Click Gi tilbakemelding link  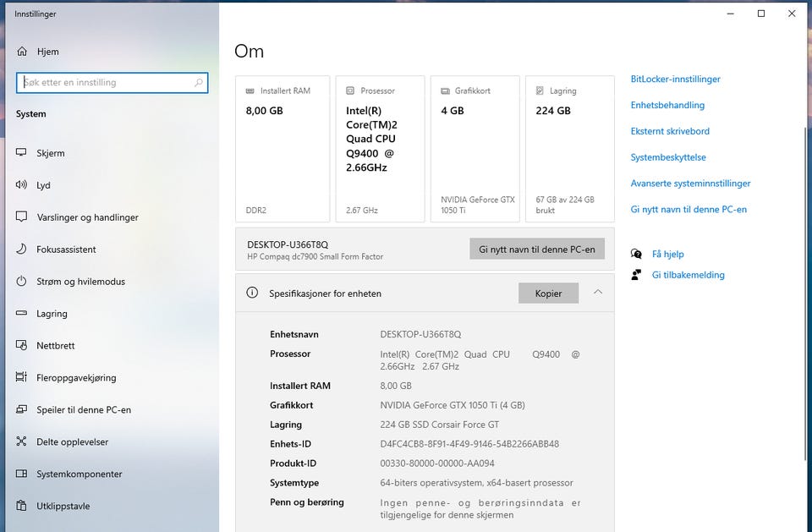[x=688, y=275]
